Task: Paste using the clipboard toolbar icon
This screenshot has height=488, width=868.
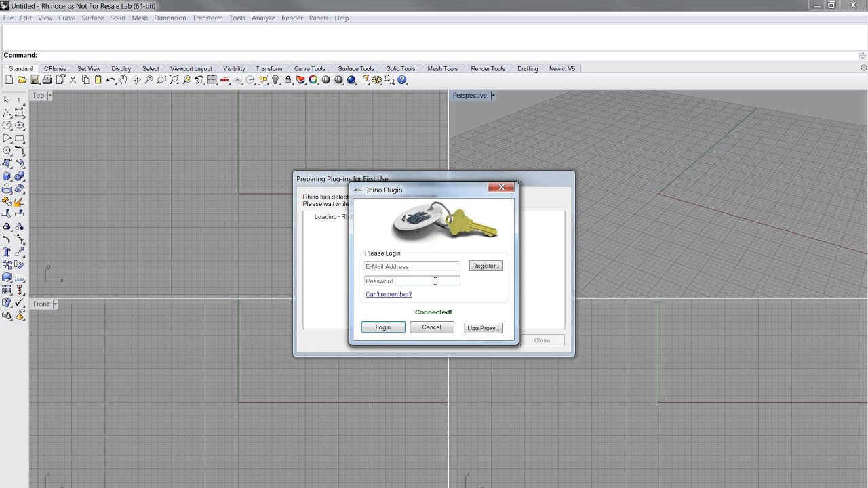Action: [98, 80]
